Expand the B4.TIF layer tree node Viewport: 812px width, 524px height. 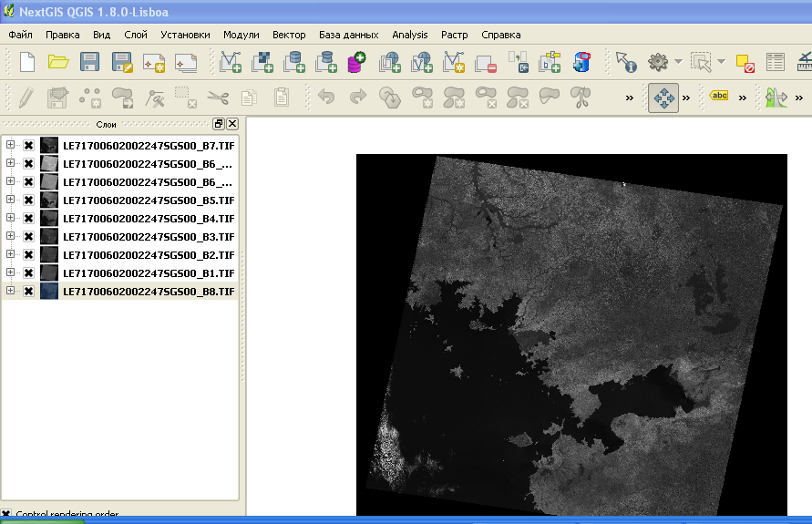11,218
